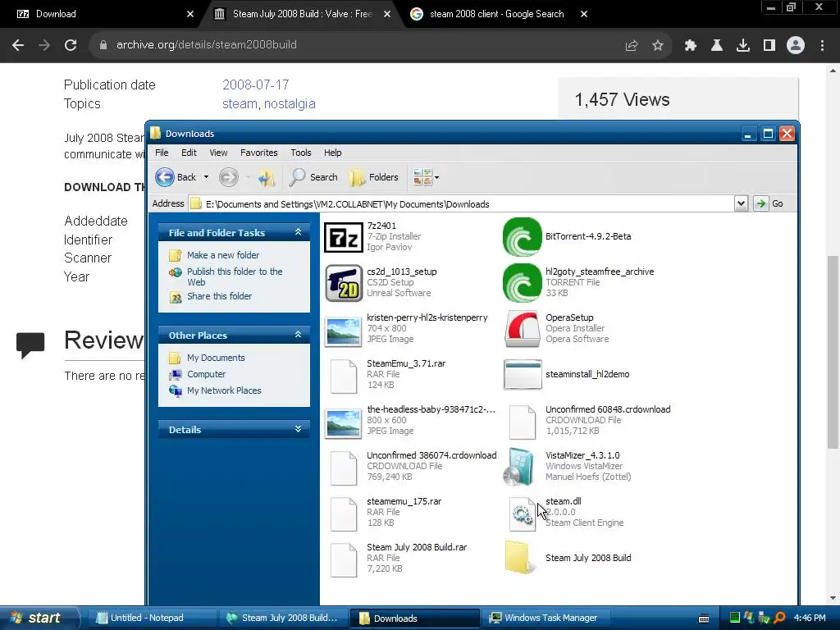Select Steam July 2008 Build folder icon
This screenshot has width=840, height=630.
pos(519,557)
